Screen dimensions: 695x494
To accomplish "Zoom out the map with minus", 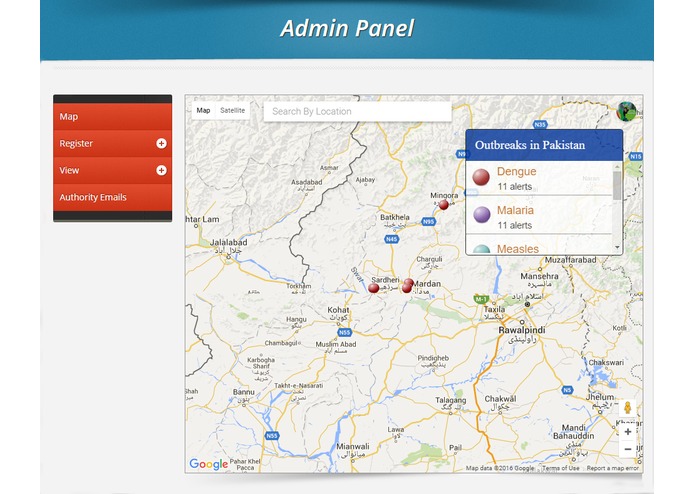I will click(628, 449).
